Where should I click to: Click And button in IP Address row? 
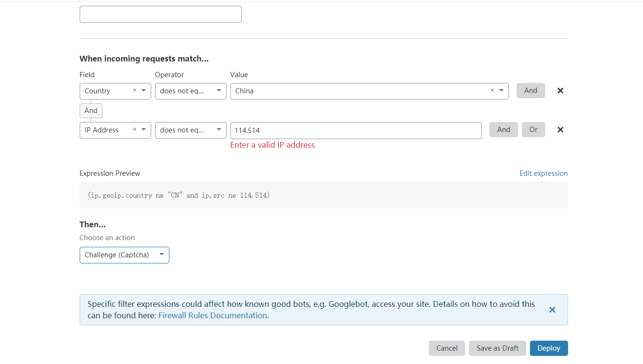504,130
